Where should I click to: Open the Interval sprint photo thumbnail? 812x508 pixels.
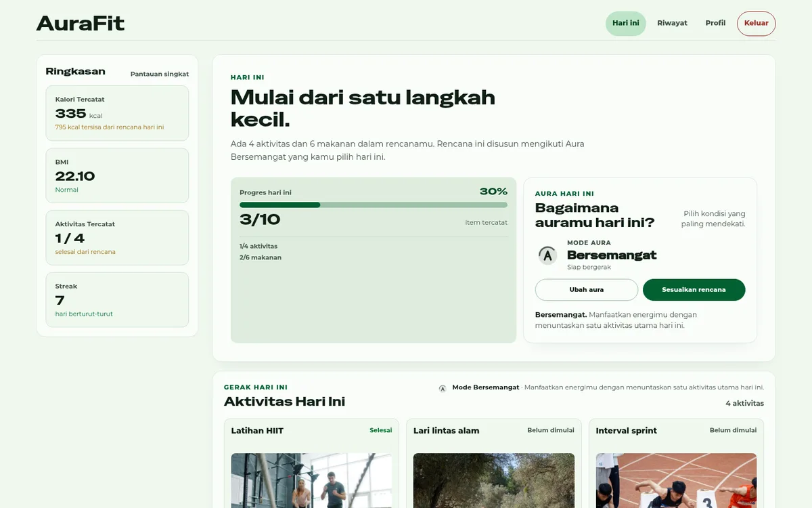(x=676, y=481)
